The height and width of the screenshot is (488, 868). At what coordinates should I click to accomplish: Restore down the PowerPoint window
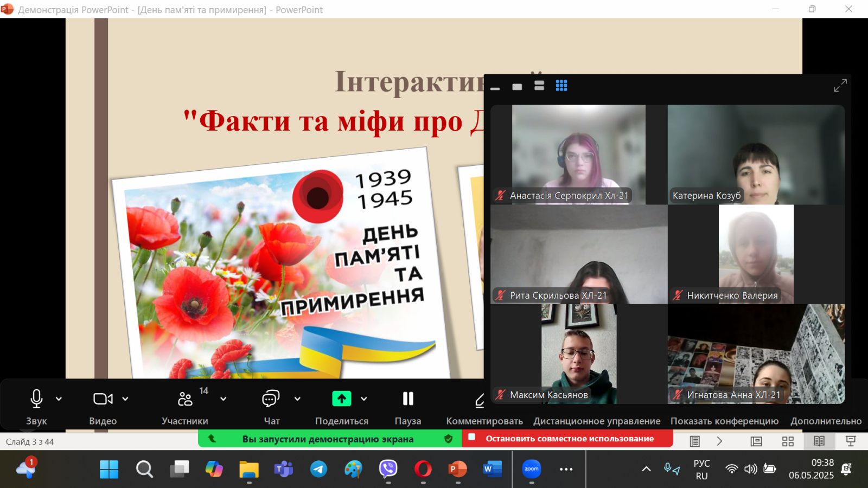point(812,9)
